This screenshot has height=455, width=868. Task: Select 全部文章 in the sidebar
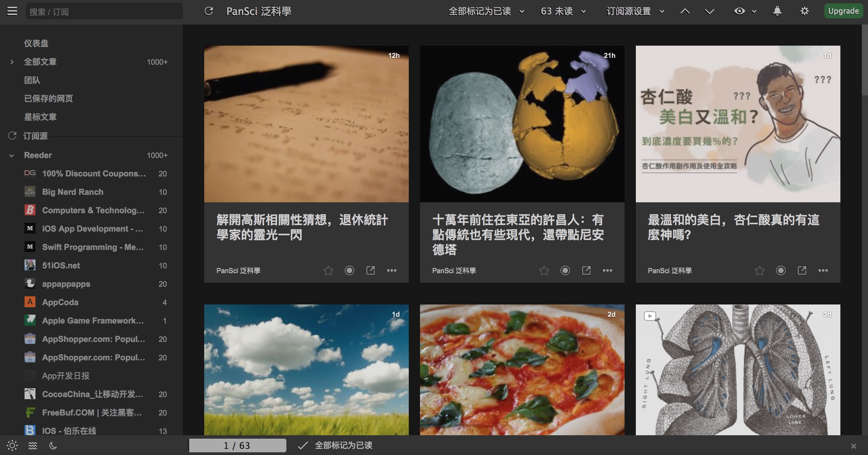click(40, 62)
